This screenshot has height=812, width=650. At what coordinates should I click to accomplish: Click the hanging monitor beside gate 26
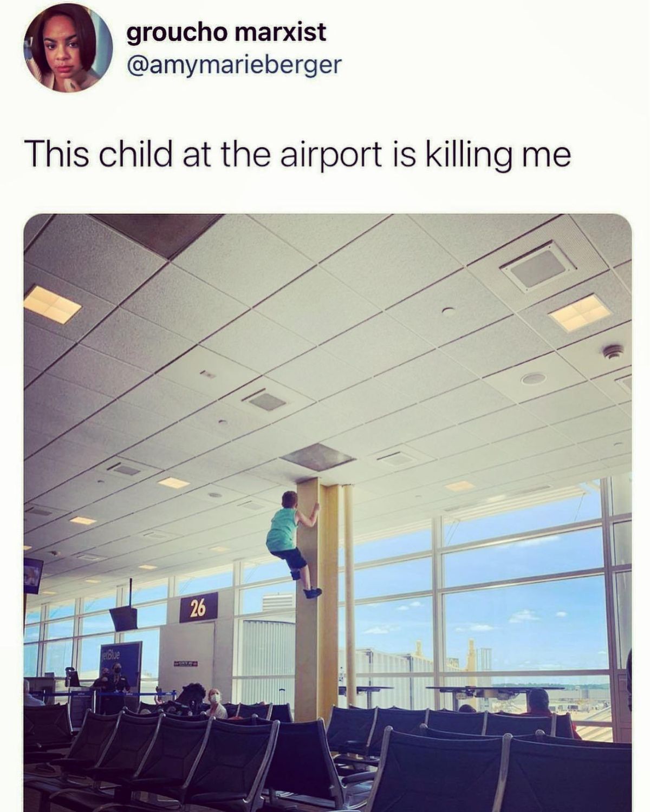pos(124,618)
